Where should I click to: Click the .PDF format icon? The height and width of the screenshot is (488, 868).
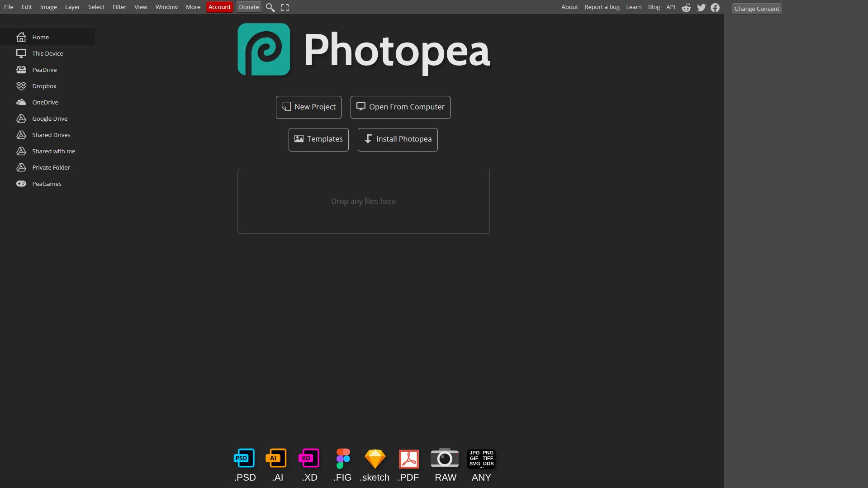click(409, 459)
